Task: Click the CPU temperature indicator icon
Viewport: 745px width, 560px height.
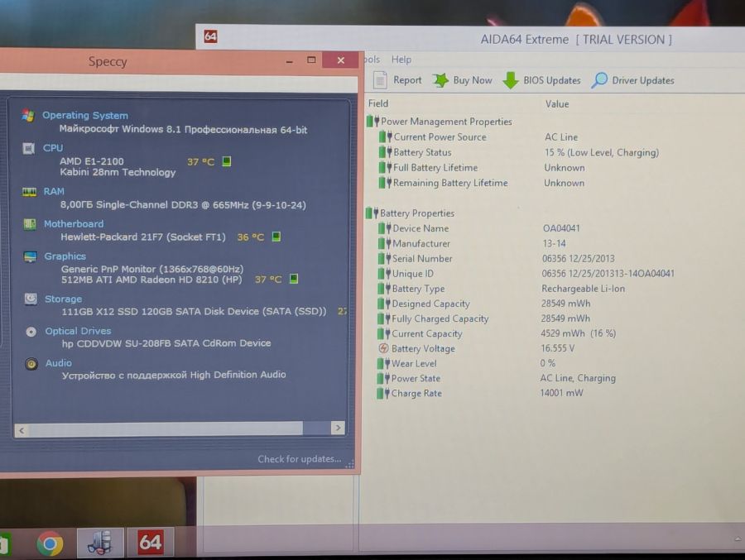Action: [x=227, y=161]
